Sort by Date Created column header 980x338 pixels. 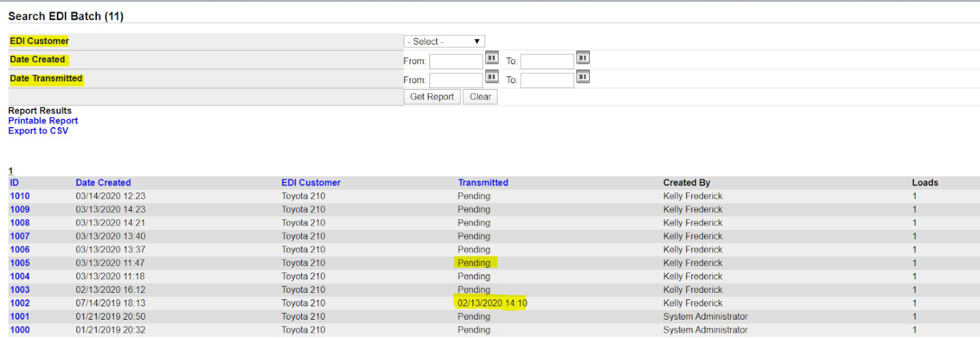point(103,183)
